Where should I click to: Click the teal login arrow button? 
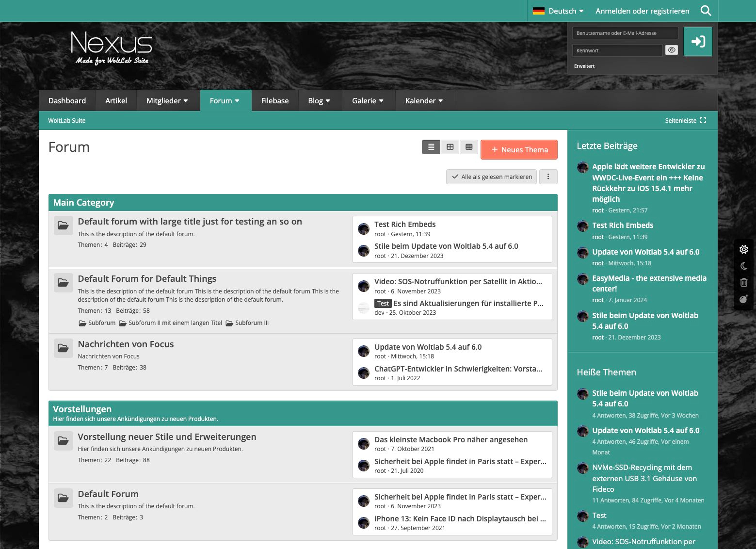point(698,41)
